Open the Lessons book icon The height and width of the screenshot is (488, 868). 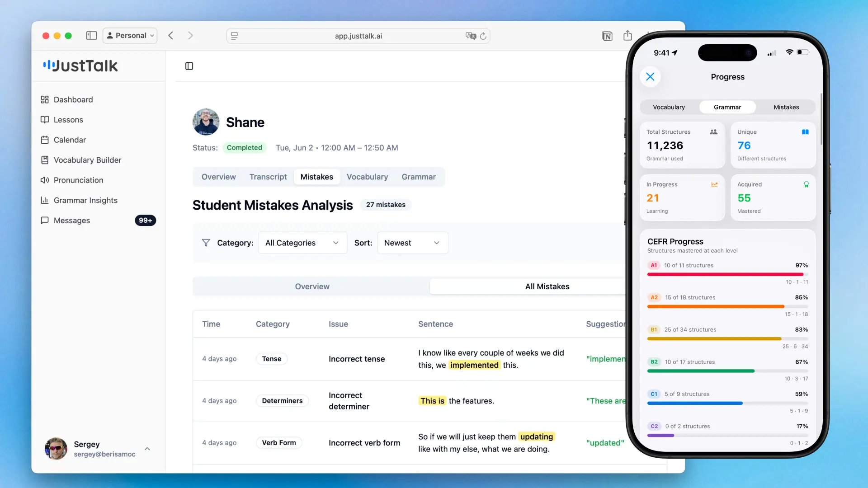pos(45,120)
